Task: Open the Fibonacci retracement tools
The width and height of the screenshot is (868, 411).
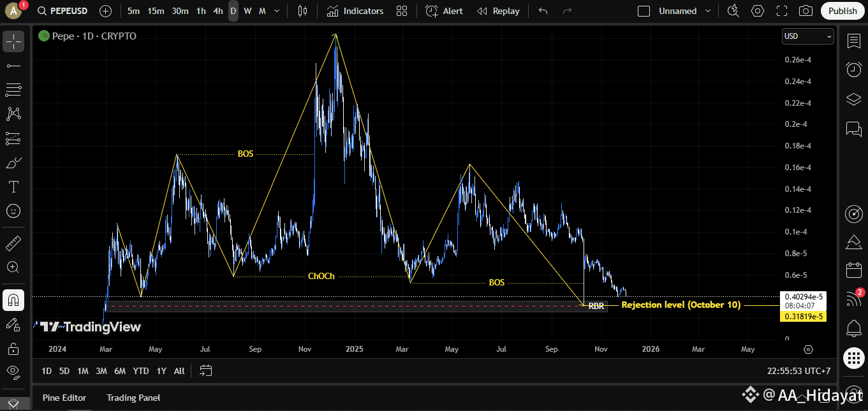Action: (x=13, y=90)
